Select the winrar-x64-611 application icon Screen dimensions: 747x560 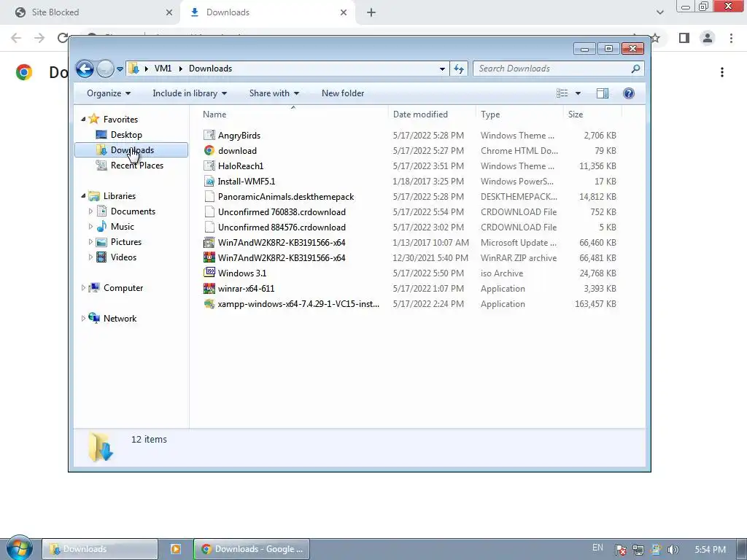pos(209,289)
